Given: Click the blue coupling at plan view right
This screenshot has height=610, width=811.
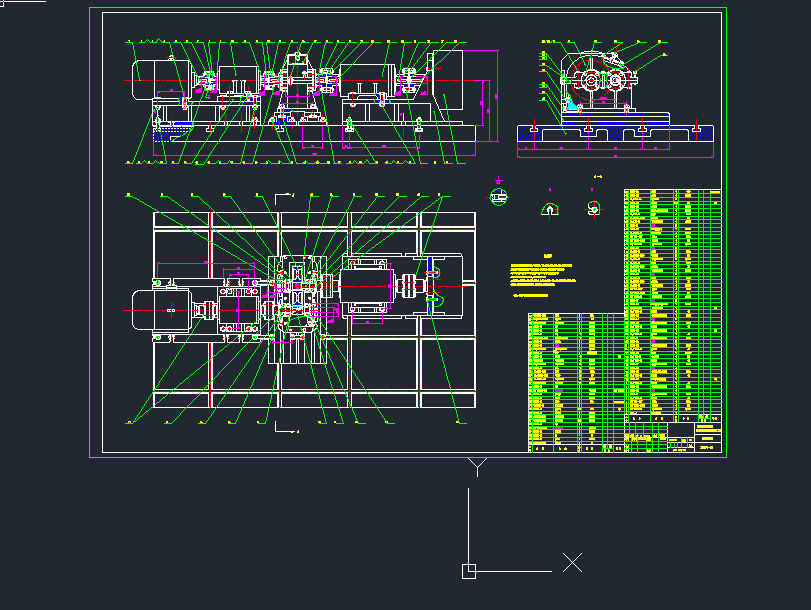Looking at the screenshot, I should pos(432,285).
